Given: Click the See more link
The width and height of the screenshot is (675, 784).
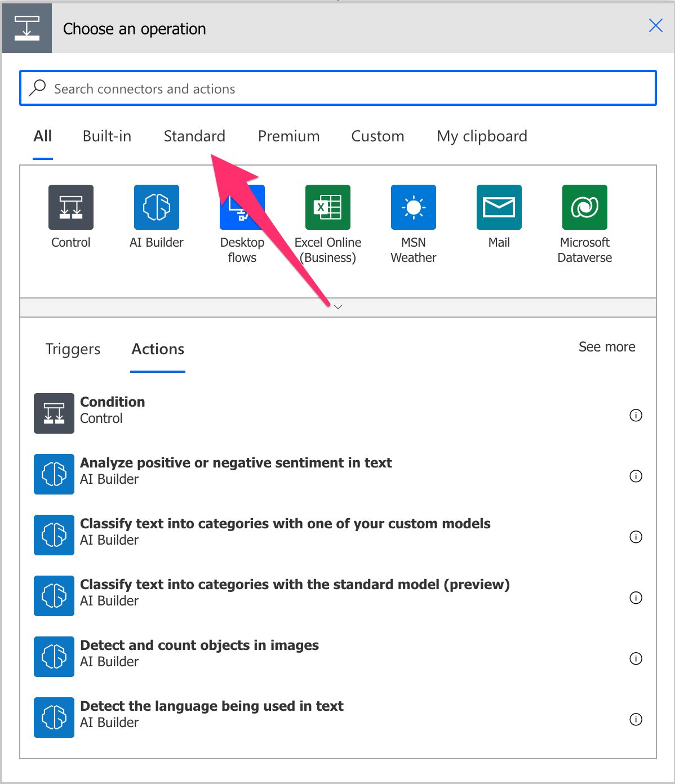Looking at the screenshot, I should 607,347.
